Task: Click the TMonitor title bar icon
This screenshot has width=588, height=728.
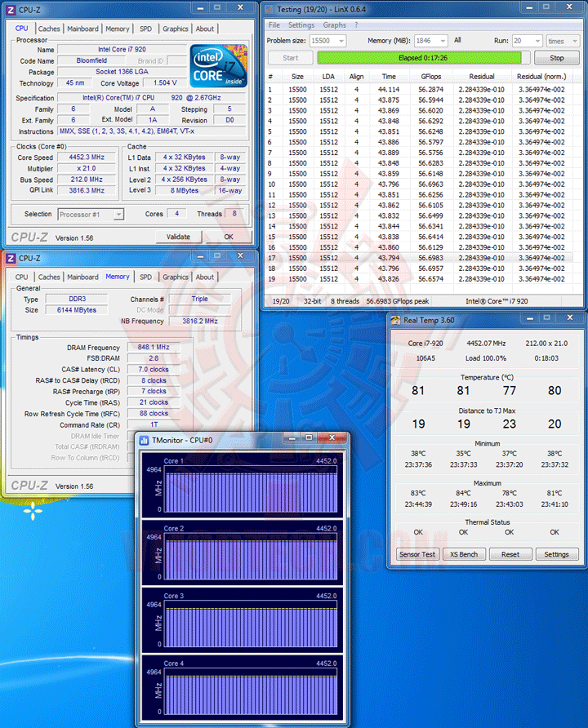Action: 144,440
